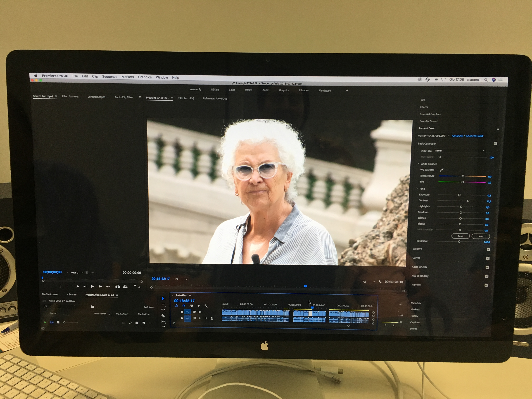Viewport: 532px width, 399px height.
Task: Click the Contrast slider handle
Action: point(468,201)
